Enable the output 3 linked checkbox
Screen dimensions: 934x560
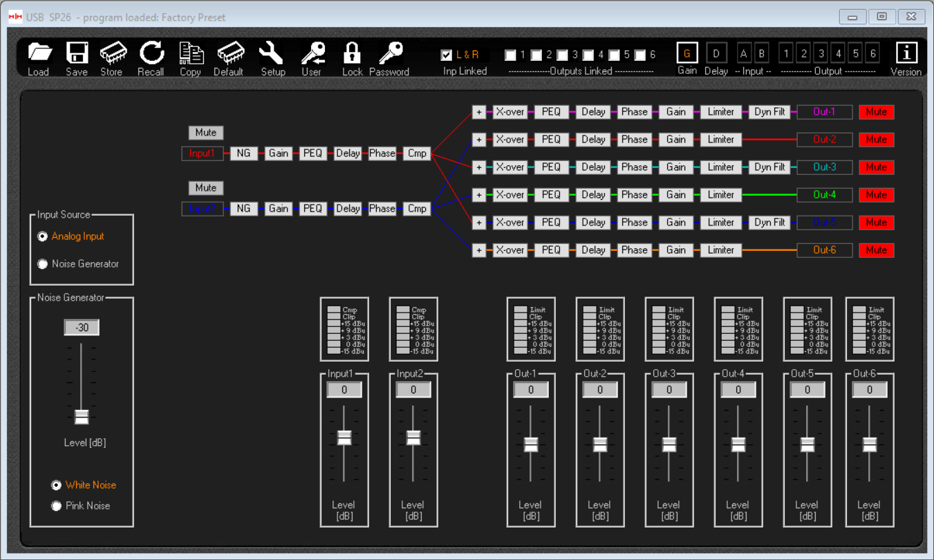(x=562, y=55)
